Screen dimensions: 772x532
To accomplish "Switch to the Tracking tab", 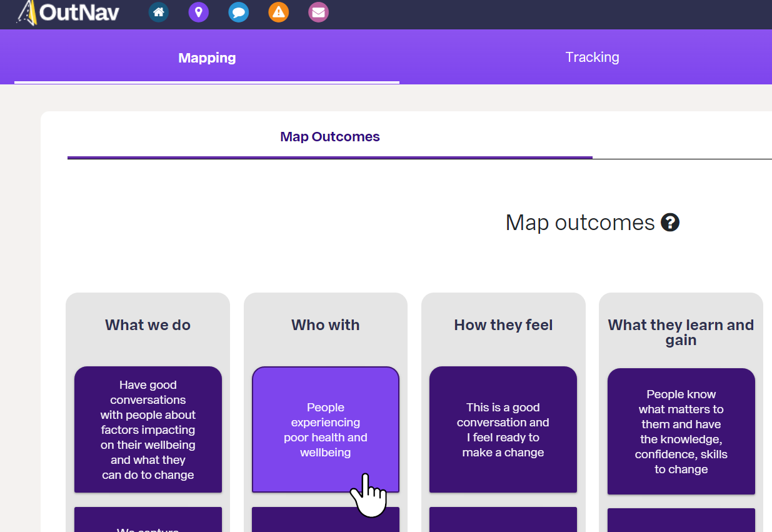I will [x=592, y=57].
